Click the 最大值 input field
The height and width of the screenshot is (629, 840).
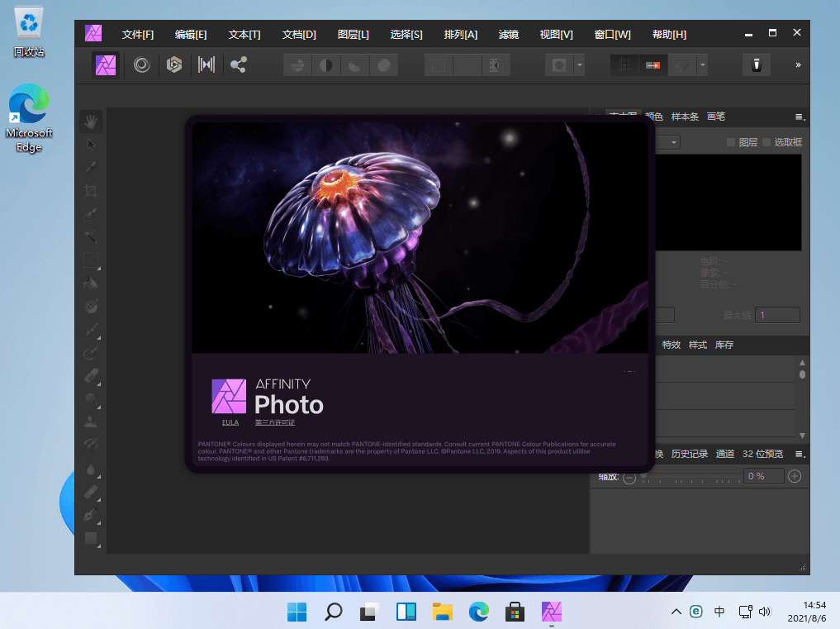click(x=777, y=315)
